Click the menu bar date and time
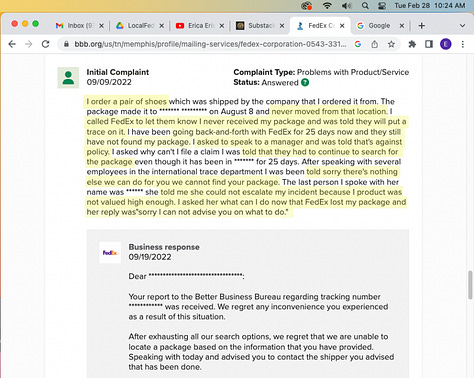Screen dimensions: 474x378 (430, 6)
